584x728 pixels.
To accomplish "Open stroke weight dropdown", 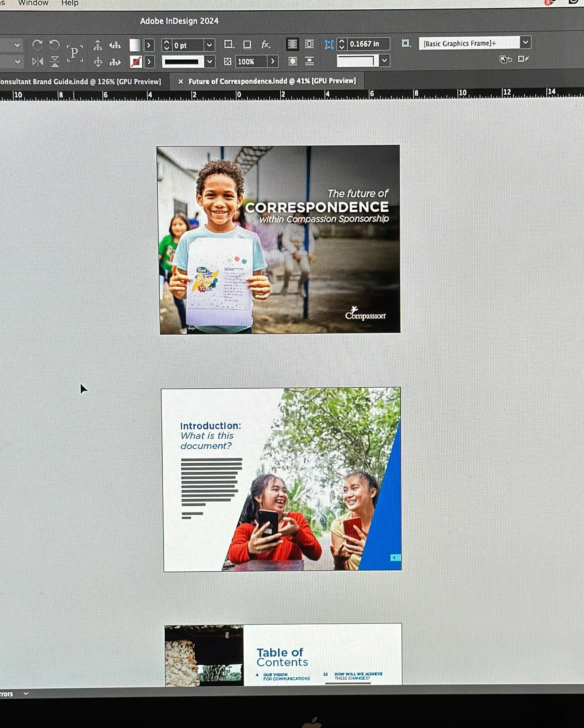I will [209, 45].
